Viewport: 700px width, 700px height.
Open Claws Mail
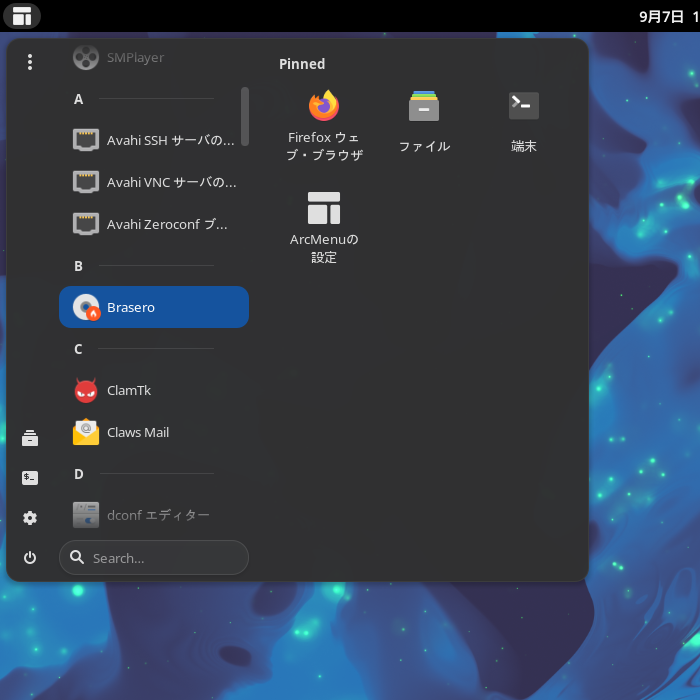pos(154,432)
